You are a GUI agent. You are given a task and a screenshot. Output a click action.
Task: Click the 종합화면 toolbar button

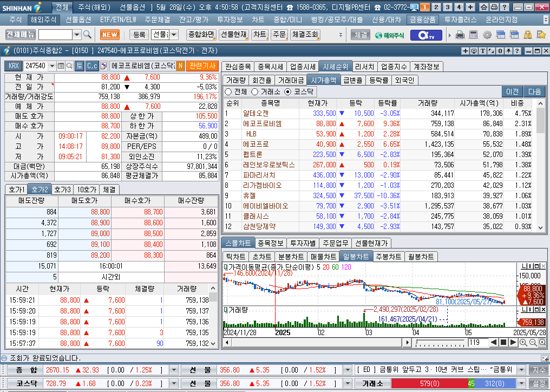pos(201,35)
